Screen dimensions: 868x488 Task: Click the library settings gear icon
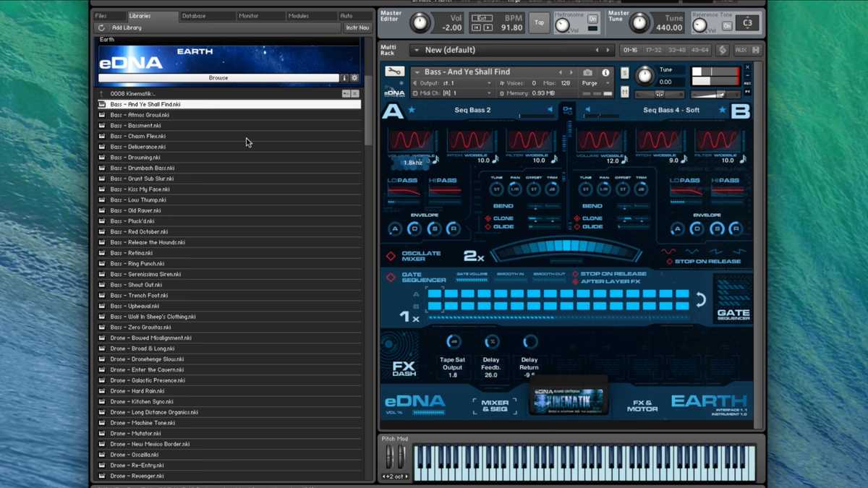[354, 78]
